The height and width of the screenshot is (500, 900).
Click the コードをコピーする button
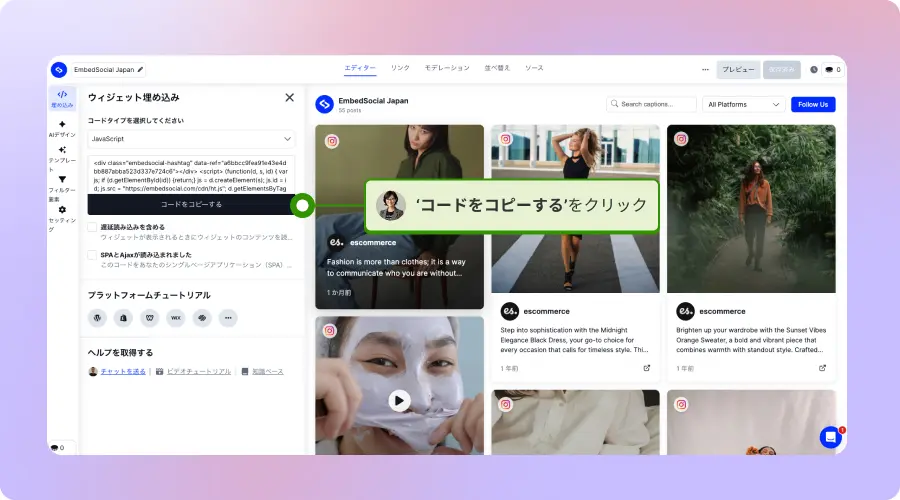pyautogui.click(x=191, y=204)
